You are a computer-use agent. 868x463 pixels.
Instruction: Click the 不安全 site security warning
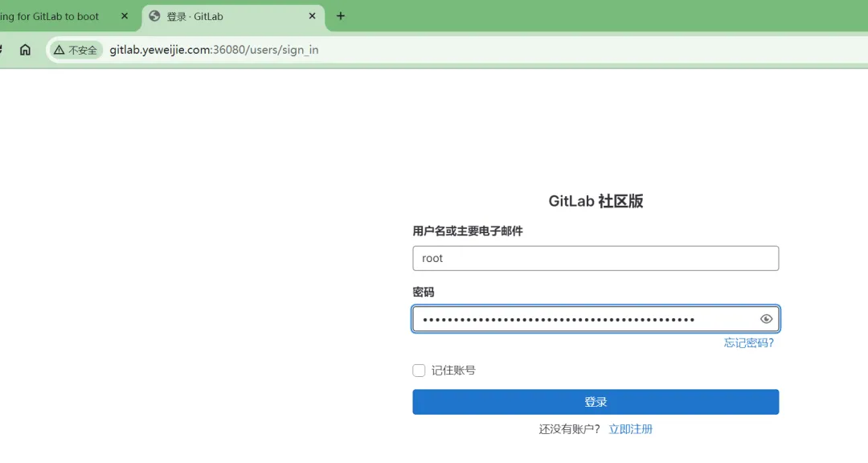[x=76, y=50]
